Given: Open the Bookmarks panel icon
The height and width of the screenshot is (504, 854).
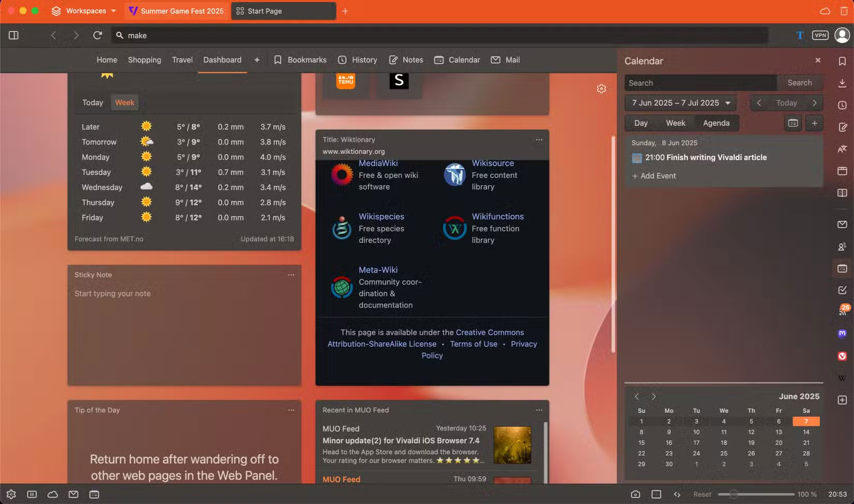Looking at the screenshot, I should [x=843, y=61].
